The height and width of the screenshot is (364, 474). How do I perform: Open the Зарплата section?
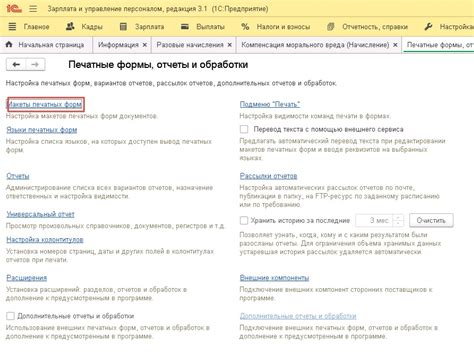click(x=149, y=27)
